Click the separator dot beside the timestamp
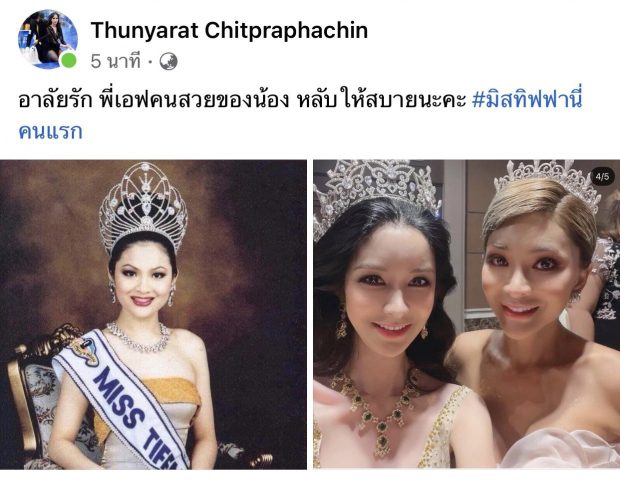The width and height of the screenshot is (620, 480). click(150, 62)
